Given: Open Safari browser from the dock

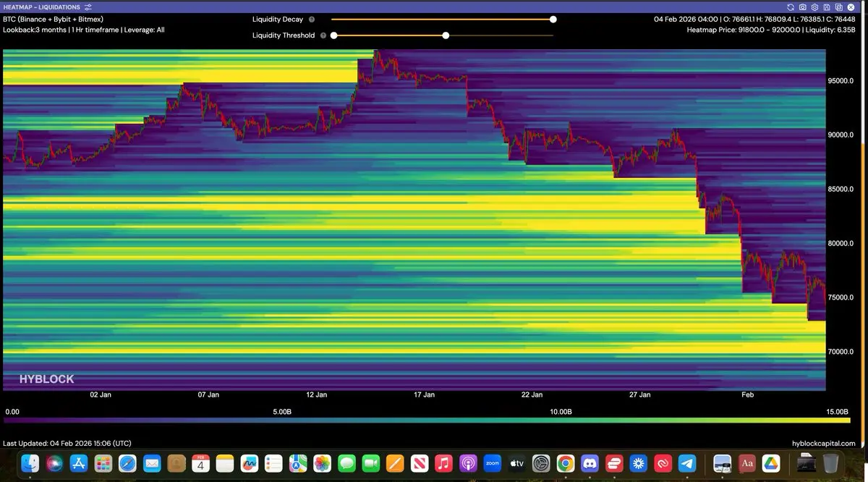Looking at the screenshot, I should [127, 463].
